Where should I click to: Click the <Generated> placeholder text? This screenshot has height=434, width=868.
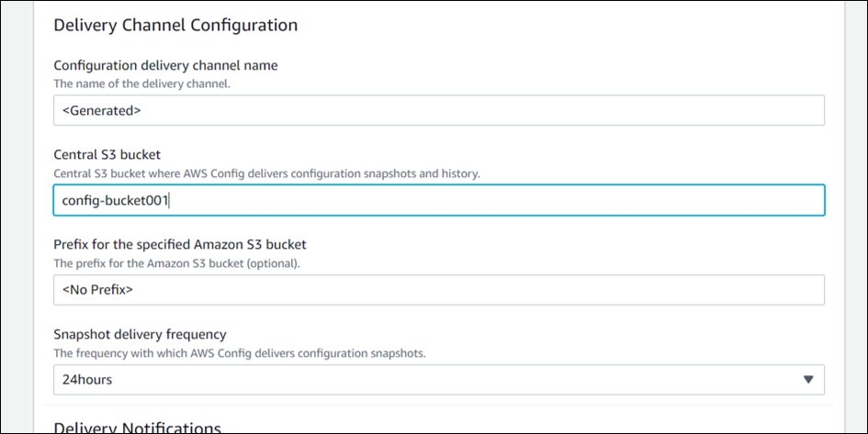[x=101, y=110]
